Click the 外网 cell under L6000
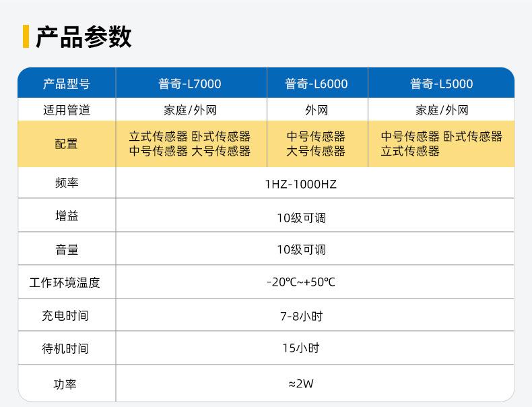Screen dimensions: 532x407 (x=317, y=110)
